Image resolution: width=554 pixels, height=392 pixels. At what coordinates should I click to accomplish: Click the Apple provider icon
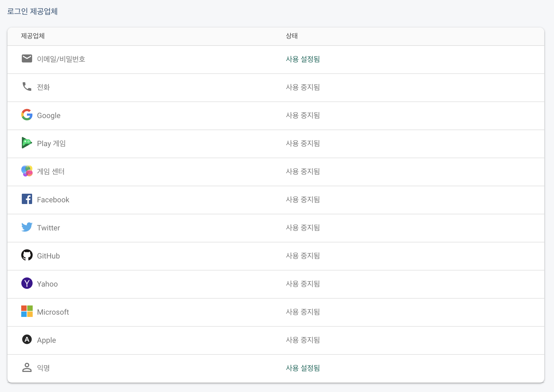(x=27, y=339)
